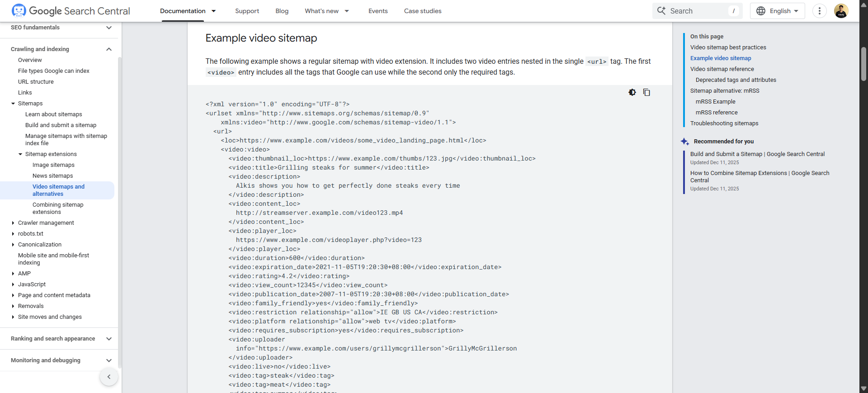
Task: Open the Overview page link
Action: [30, 60]
